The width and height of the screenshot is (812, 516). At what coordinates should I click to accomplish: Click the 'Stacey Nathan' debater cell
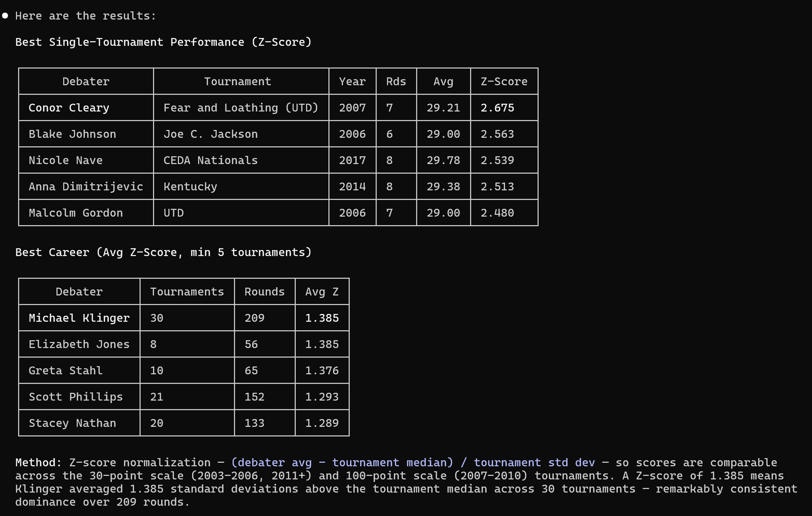[72, 423]
